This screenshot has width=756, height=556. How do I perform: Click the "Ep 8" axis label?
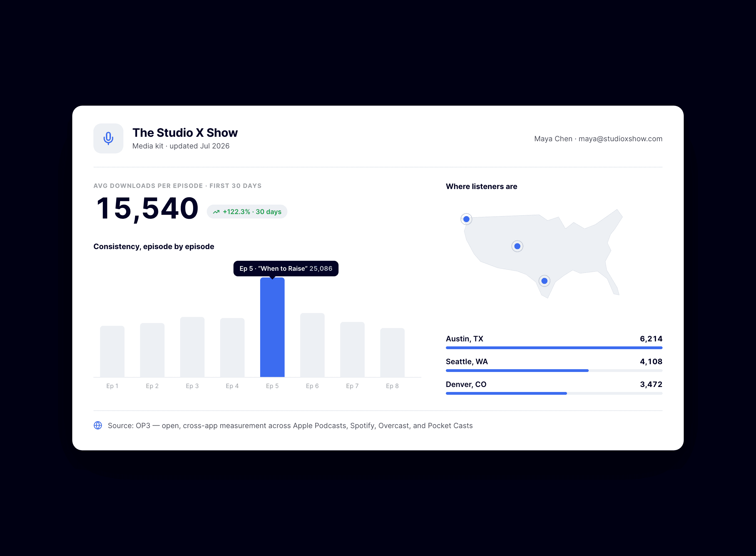pos(392,386)
